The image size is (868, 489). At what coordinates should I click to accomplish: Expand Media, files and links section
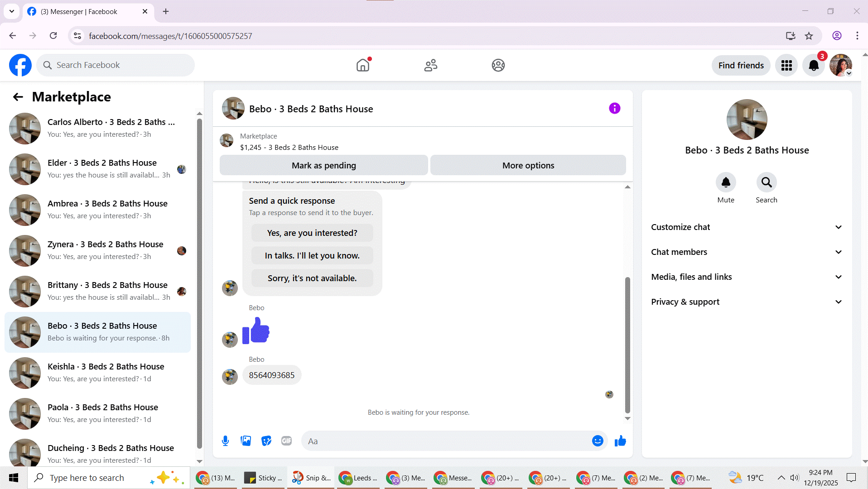tap(747, 277)
